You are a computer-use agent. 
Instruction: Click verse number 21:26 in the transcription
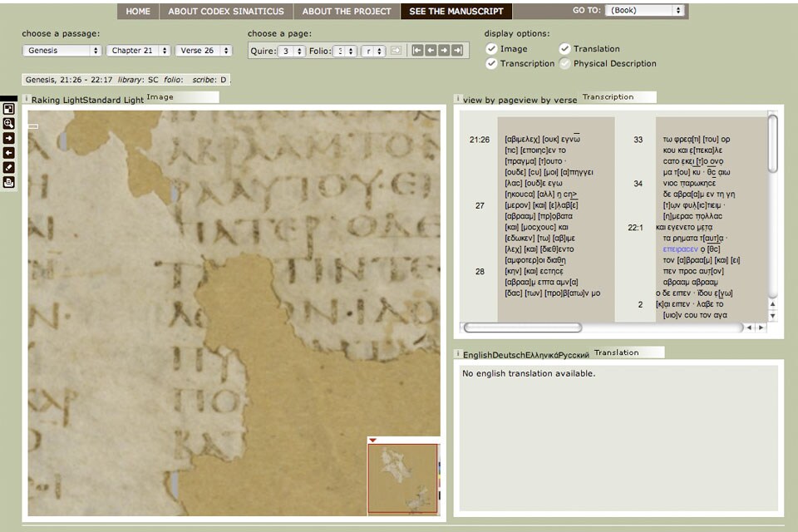(x=480, y=140)
